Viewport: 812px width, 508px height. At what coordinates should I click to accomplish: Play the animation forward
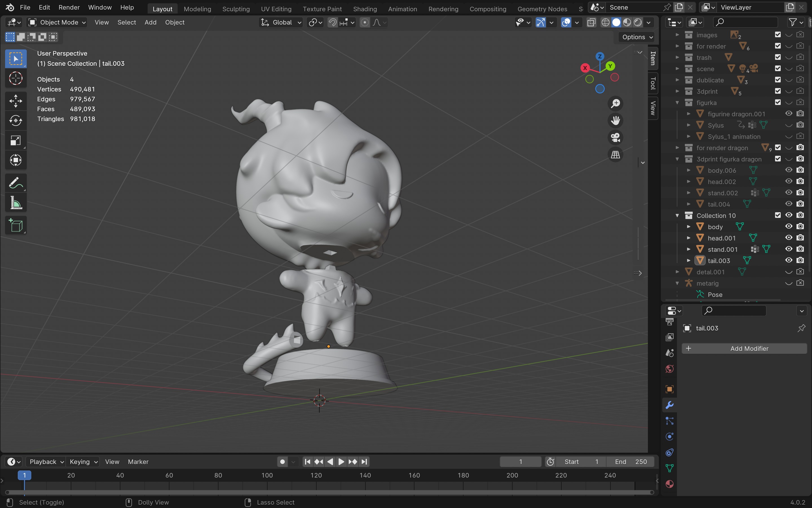point(341,462)
